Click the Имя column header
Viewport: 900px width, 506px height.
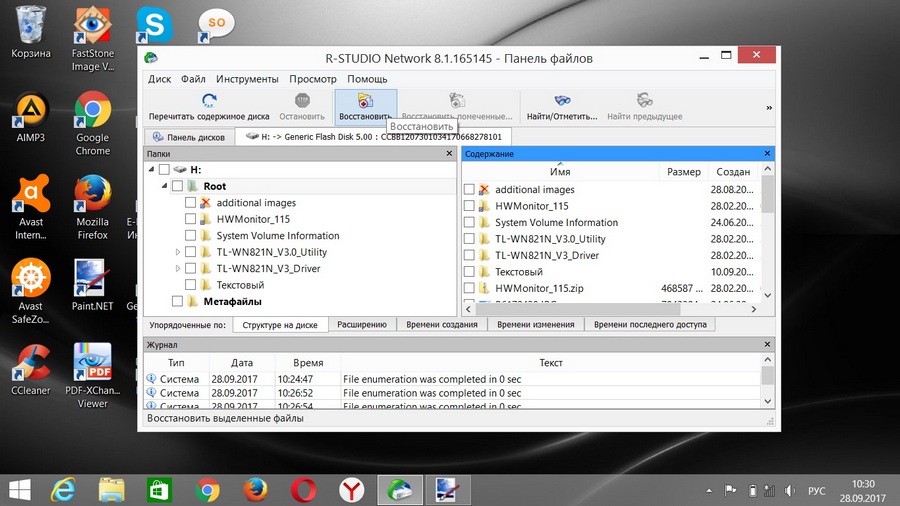(560, 172)
